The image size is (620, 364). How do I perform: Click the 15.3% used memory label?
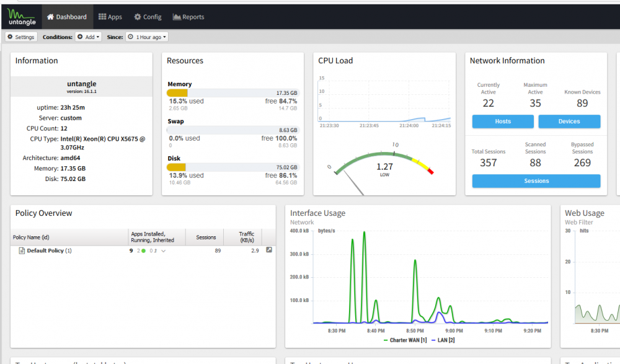[186, 101]
